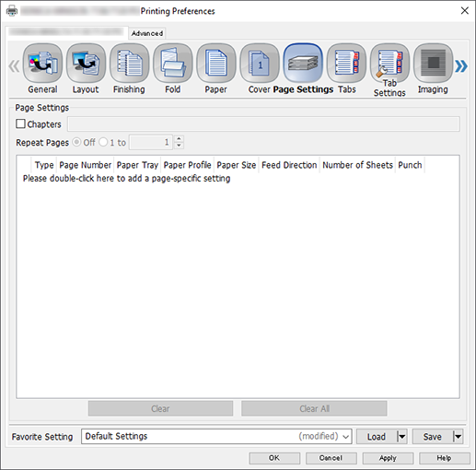Open the Tab Settings icon
This screenshot has height=470, width=476.
click(x=389, y=64)
